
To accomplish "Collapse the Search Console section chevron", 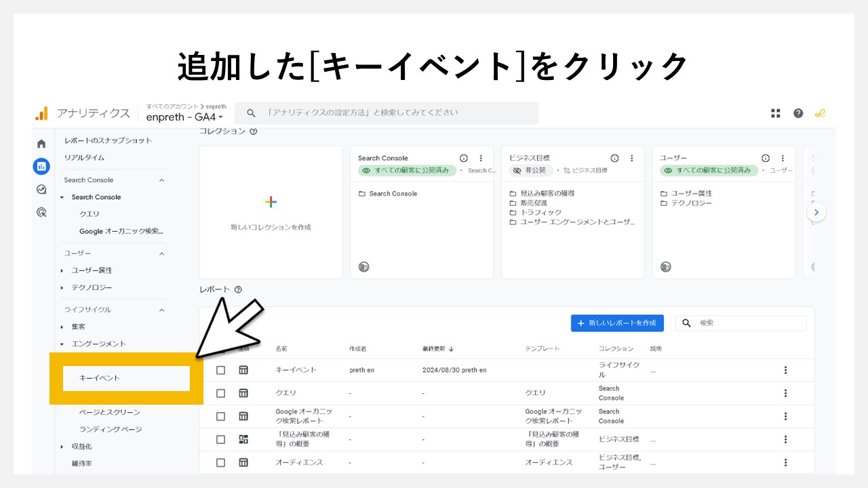I will pyautogui.click(x=161, y=180).
